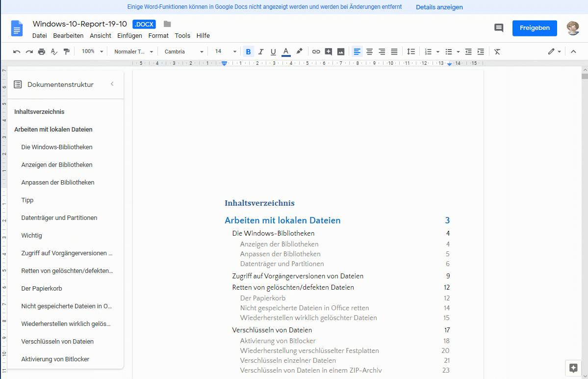Justify the text
588x379 pixels.
[x=394, y=52]
